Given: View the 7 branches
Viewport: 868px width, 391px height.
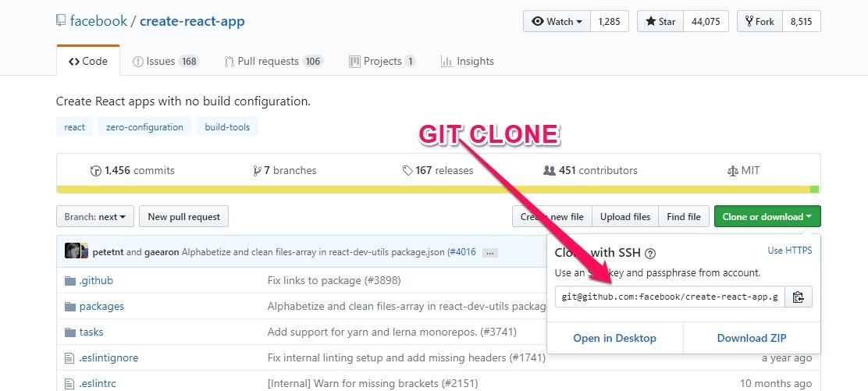Looking at the screenshot, I should pos(285,171).
